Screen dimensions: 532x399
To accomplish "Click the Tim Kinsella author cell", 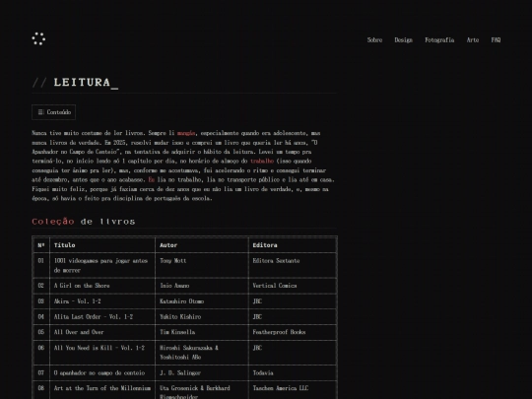I will click(x=202, y=332).
